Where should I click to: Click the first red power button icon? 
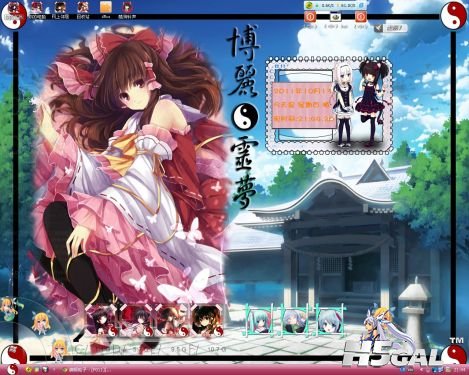click(310, 17)
